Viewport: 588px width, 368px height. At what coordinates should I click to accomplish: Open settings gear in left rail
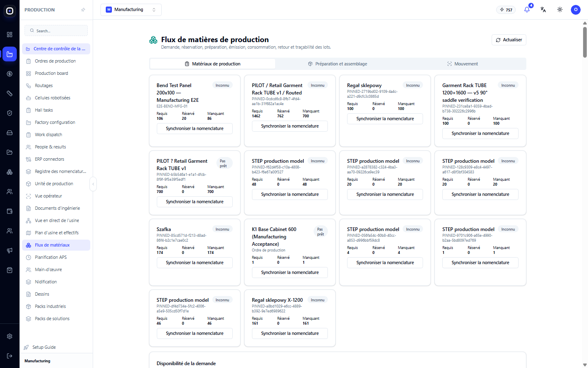coord(10,336)
